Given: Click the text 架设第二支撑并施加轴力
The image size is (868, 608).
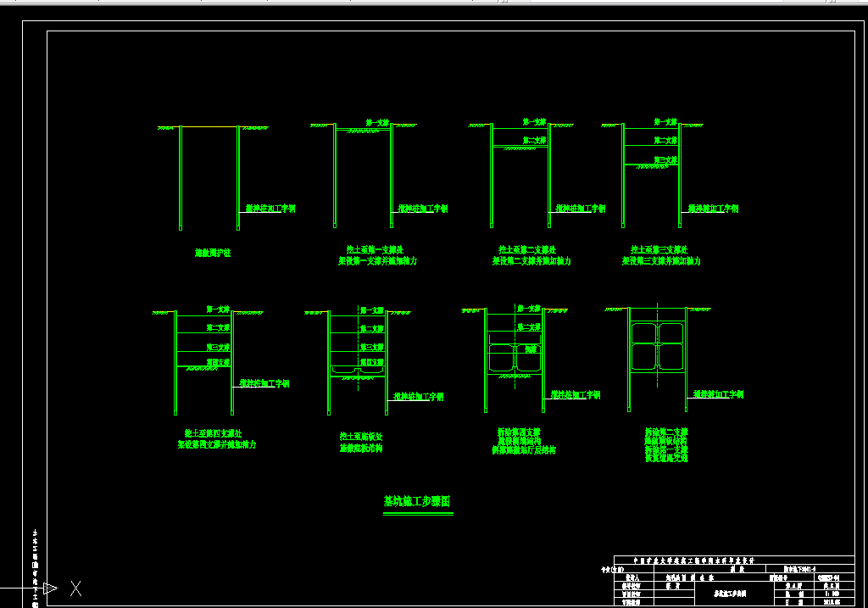Looking at the screenshot, I should pos(531,261).
